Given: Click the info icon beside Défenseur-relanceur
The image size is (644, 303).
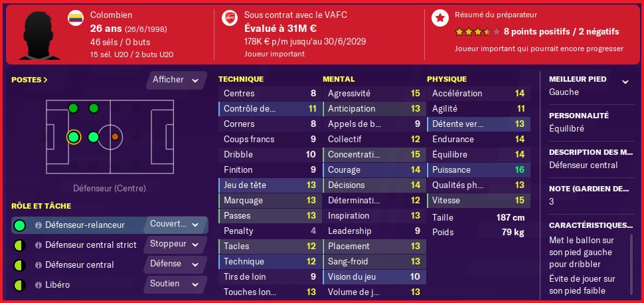Looking at the screenshot, I should [39, 225].
